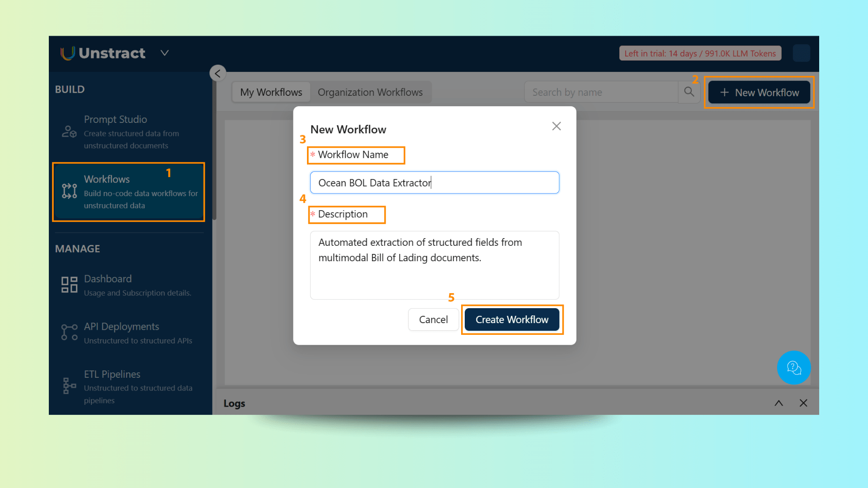868x488 pixels.
Task: Open the dropdown next to Unstract
Action: point(165,53)
